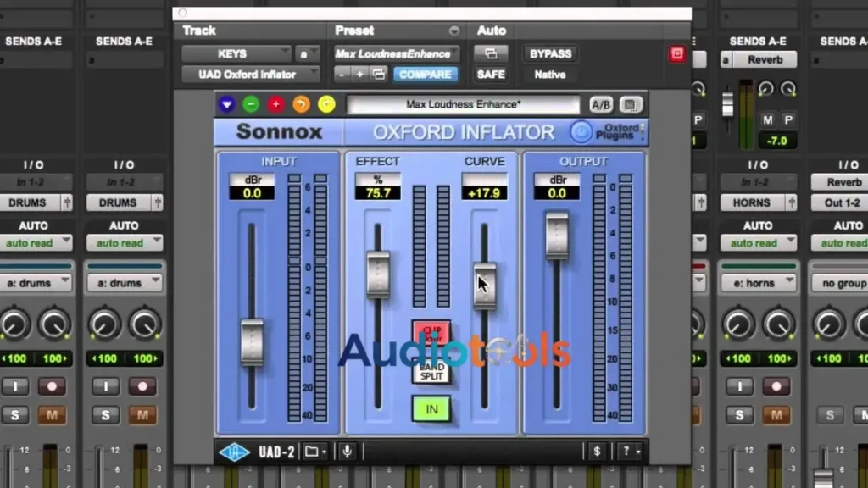Click the In 1-2 input on first drums channel
The height and width of the screenshot is (488, 868).
(x=36, y=182)
